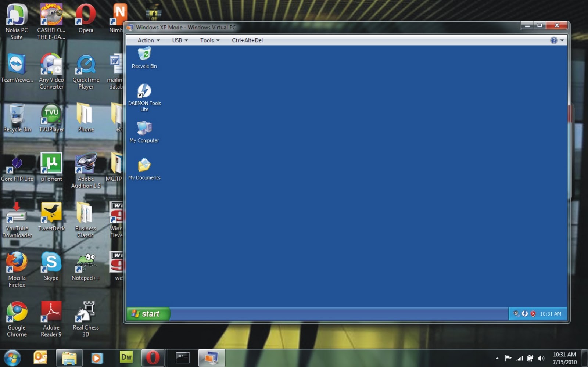The image size is (588, 367).
Task: Select the Notepad++ desktop icon
Action: pyautogui.click(x=86, y=267)
